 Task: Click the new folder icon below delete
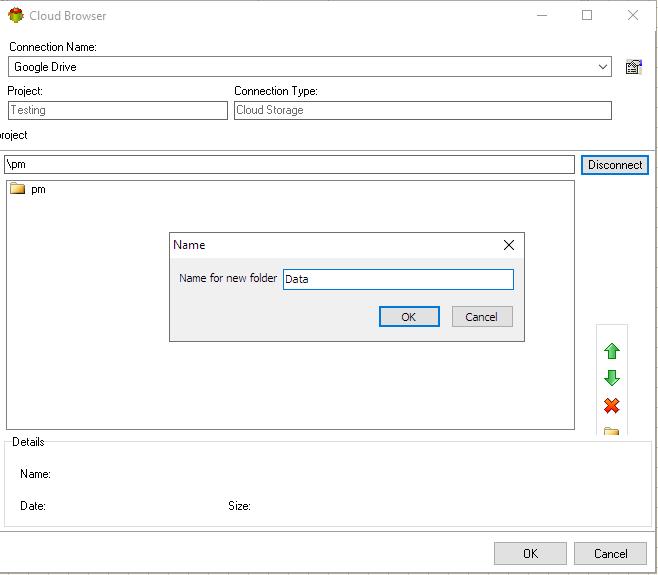tap(611, 431)
